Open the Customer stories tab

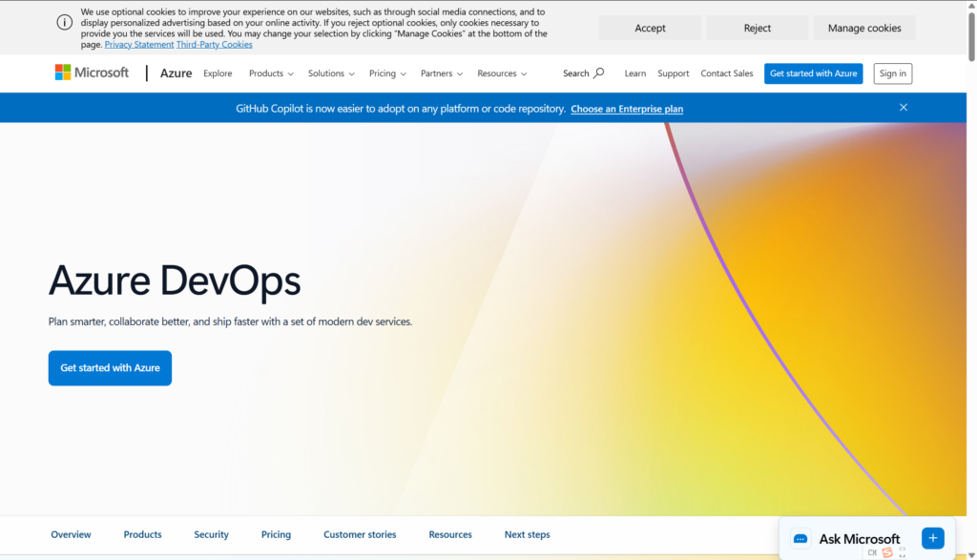click(x=360, y=534)
